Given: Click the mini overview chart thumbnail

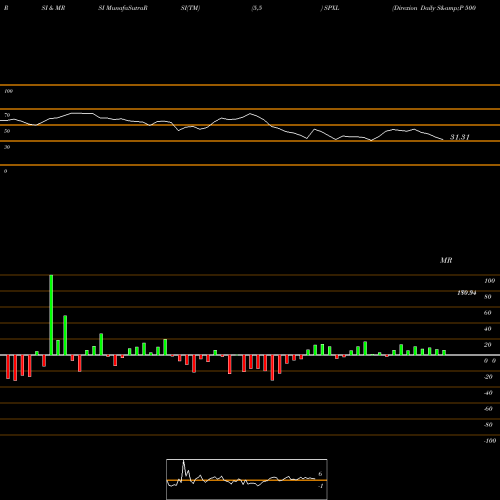Looking at the screenshot, I should 247,479.
